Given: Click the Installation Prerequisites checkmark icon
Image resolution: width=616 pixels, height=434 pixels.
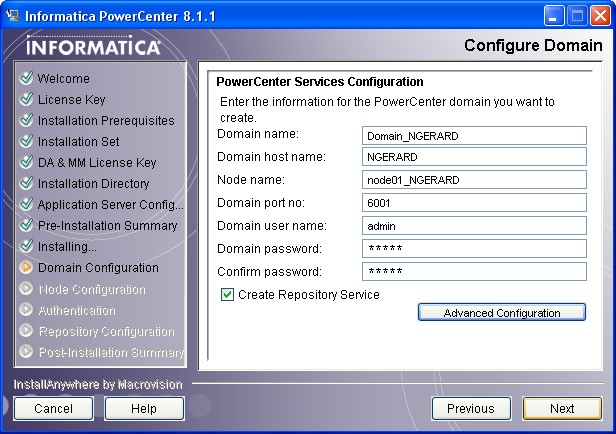Looking at the screenshot, I should click(26, 120).
